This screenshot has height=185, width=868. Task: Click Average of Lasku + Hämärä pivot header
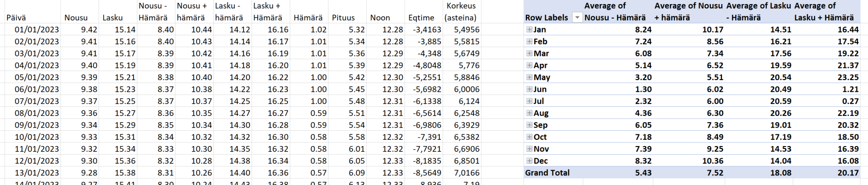pyautogui.click(x=826, y=12)
